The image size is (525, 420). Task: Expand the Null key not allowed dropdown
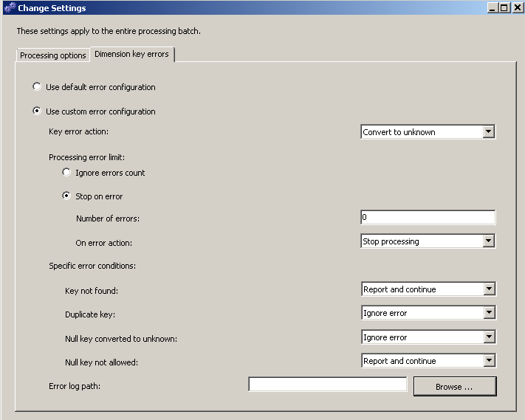[488, 361]
